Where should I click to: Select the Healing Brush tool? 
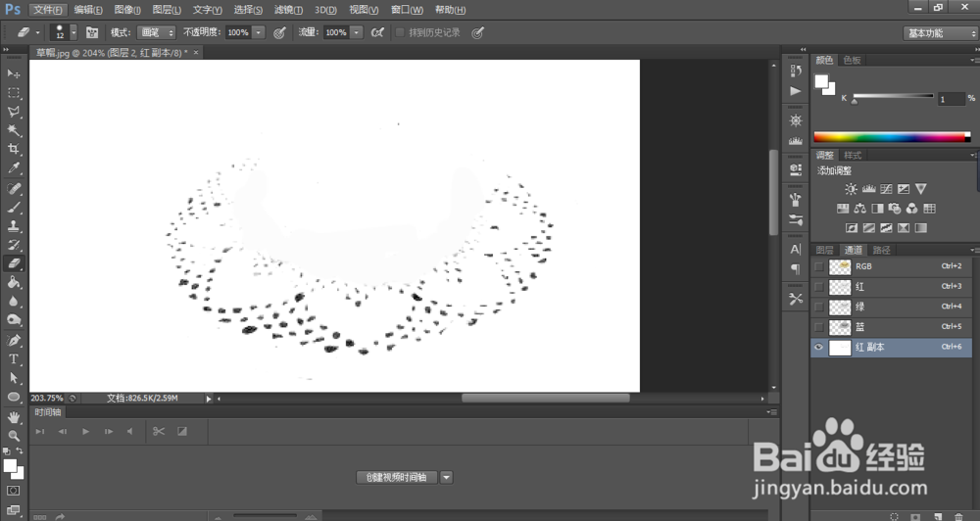click(x=13, y=188)
